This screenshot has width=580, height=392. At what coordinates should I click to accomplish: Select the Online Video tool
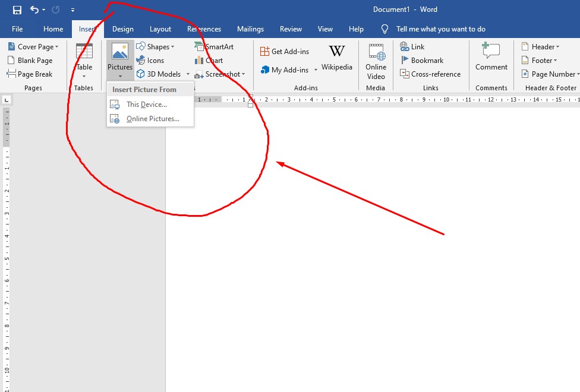(376, 62)
